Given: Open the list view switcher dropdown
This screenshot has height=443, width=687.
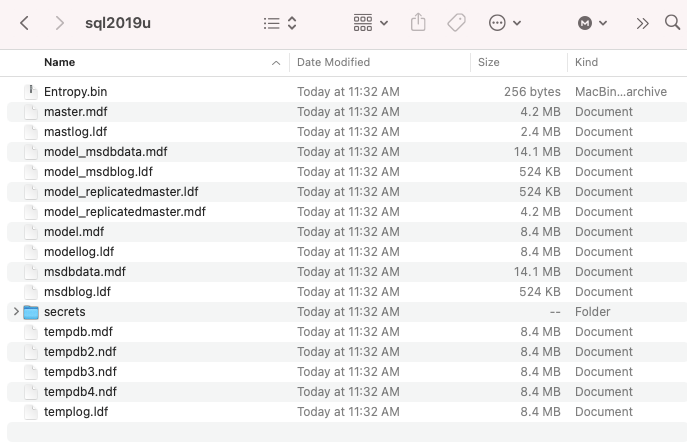Looking at the screenshot, I should 280,23.
